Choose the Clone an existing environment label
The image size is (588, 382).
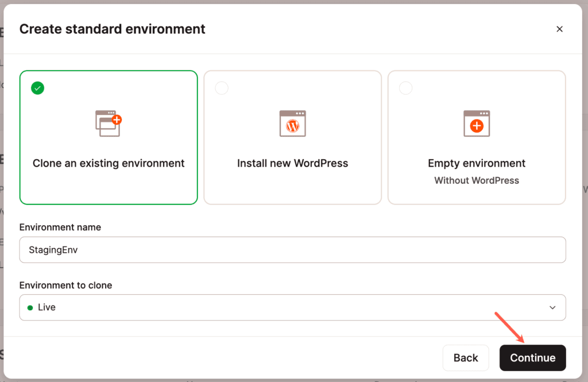pos(109,163)
